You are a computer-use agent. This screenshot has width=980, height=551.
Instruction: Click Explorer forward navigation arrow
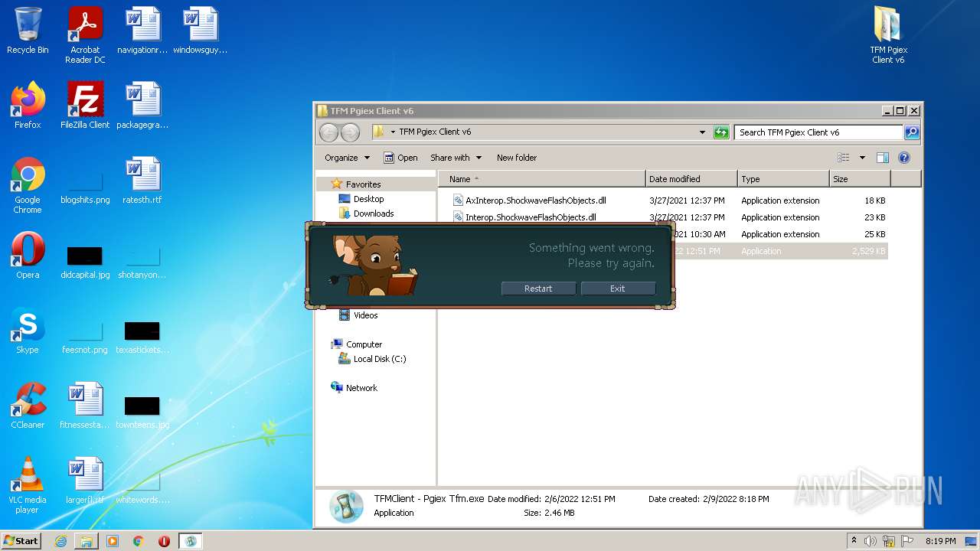click(x=351, y=132)
